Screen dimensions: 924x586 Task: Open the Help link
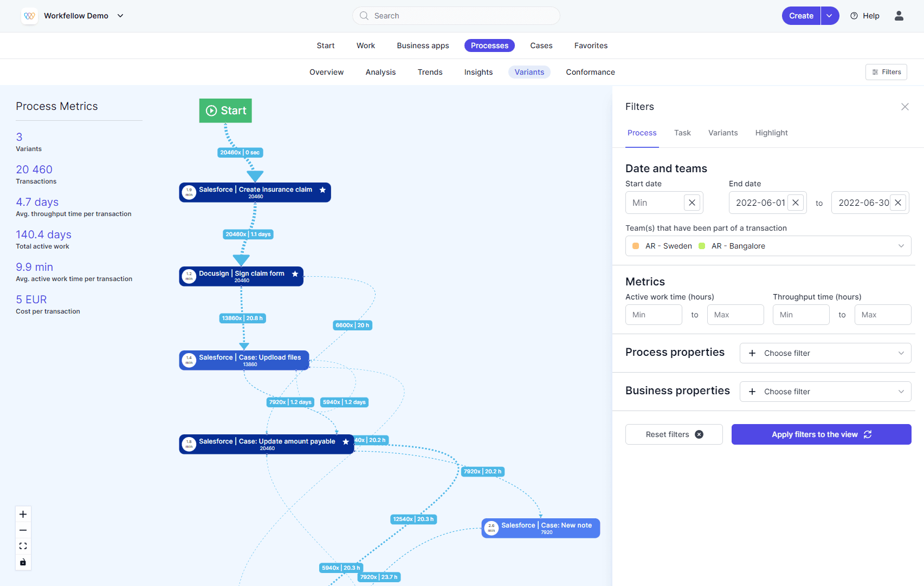point(865,16)
